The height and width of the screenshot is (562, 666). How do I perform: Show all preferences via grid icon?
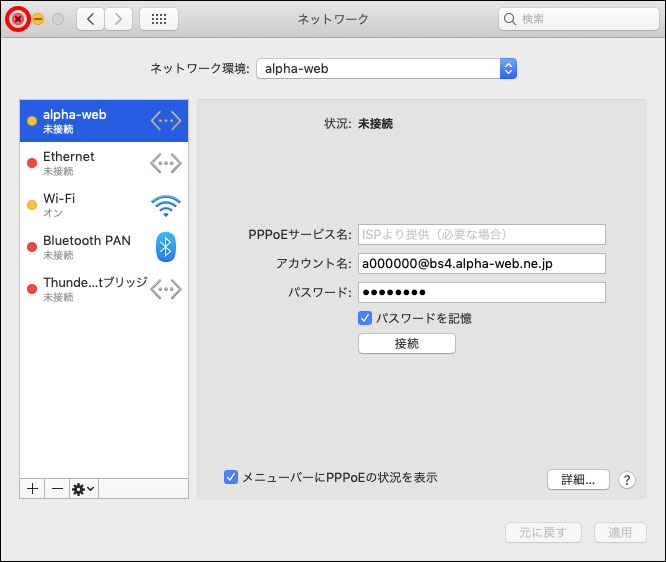click(x=159, y=19)
